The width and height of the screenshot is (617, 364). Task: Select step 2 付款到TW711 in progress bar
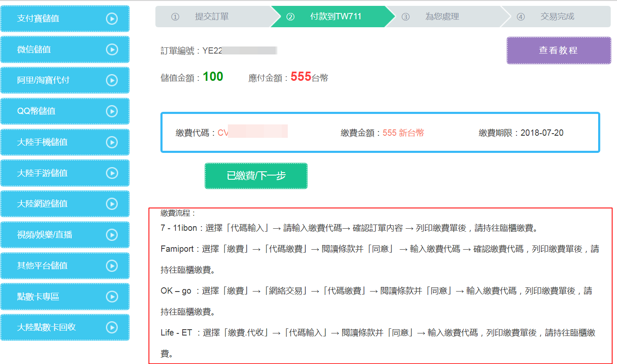(x=333, y=17)
